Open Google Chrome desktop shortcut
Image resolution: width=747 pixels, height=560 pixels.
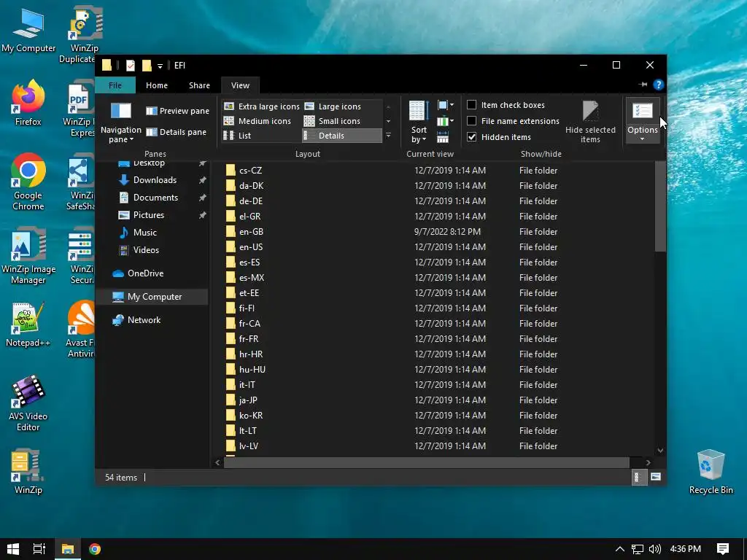[28, 182]
